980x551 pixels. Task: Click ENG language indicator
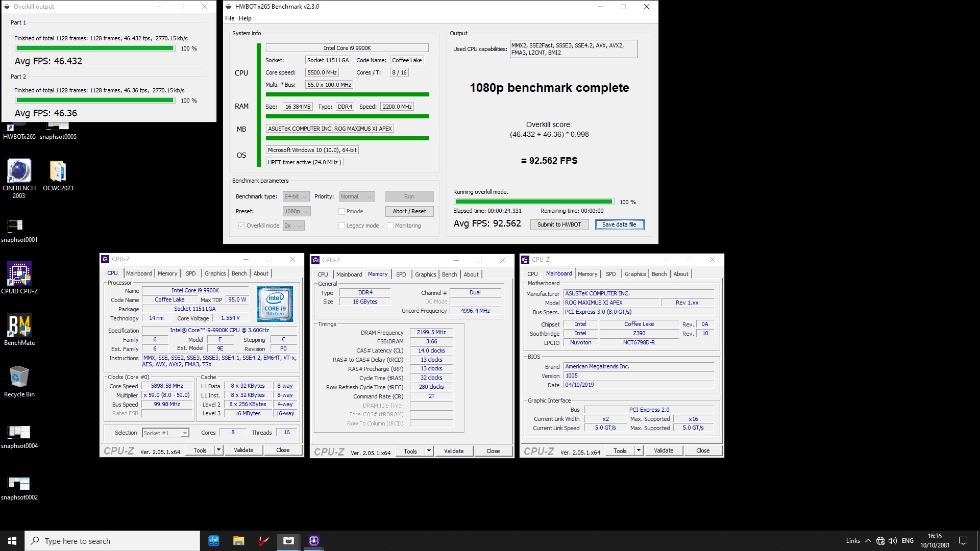(908, 541)
